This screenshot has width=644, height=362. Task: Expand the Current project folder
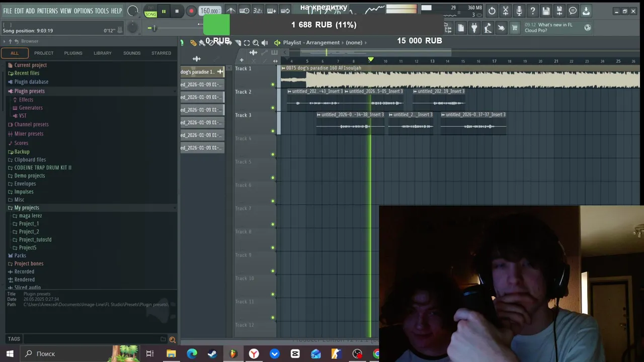pyautogui.click(x=30, y=65)
